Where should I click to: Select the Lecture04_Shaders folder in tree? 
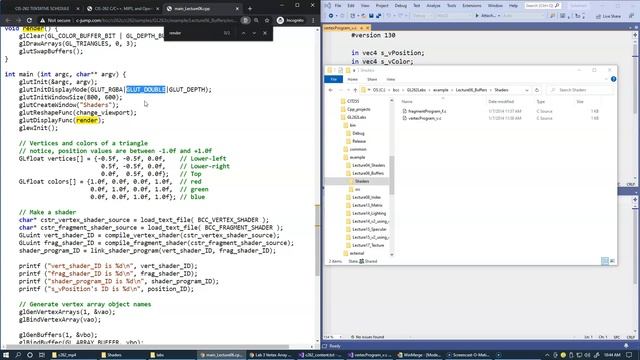(x=368, y=165)
